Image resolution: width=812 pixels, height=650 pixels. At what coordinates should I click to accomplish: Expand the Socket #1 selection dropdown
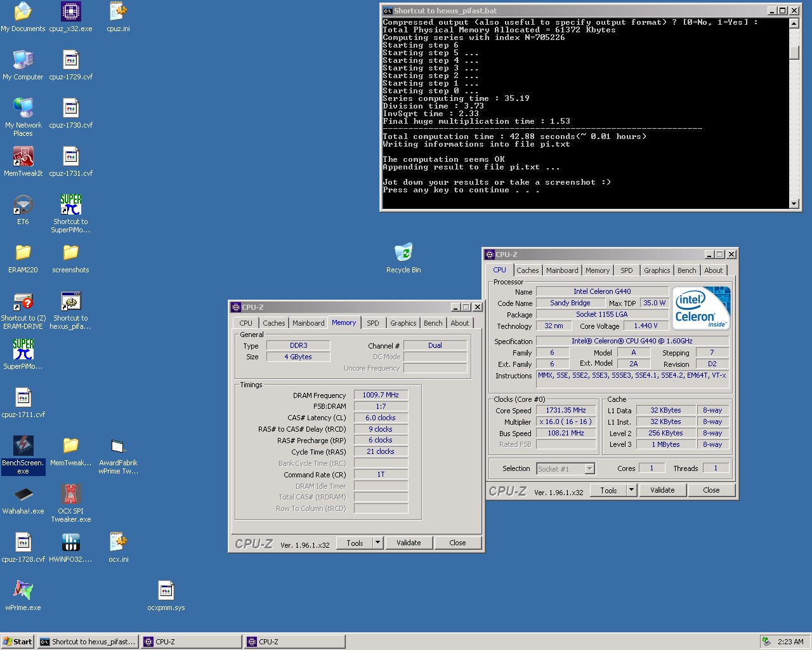coord(589,468)
